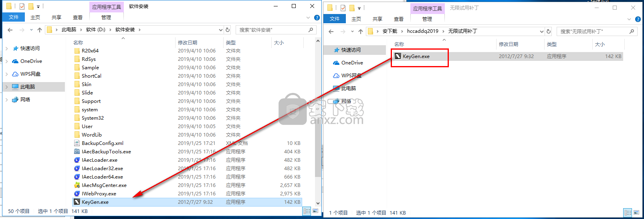Click the IAecBackupTools.exe file icon
Image resolution: width=644 pixels, height=219 pixels.
point(77,152)
